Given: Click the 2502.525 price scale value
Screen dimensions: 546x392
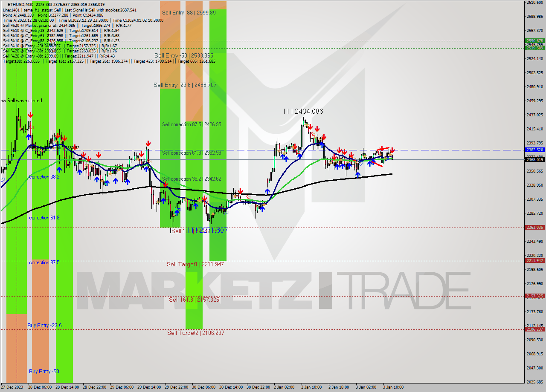Looking at the screenshot, I should 534,72.
